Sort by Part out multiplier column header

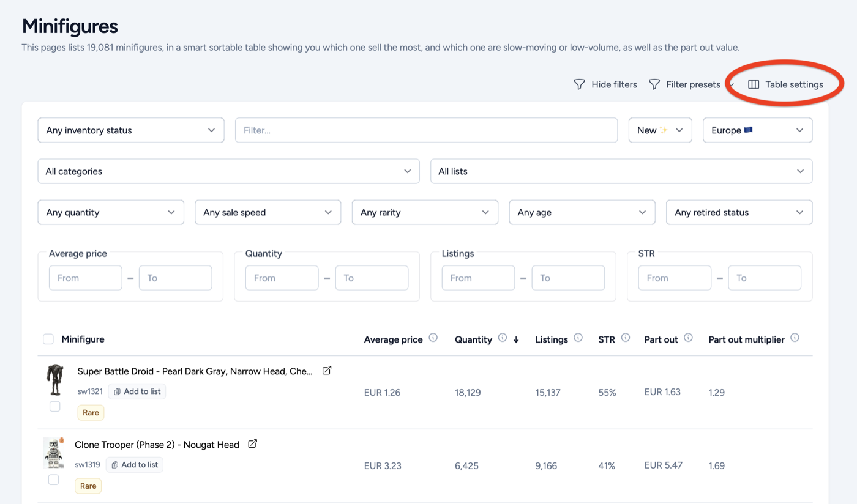746,339
